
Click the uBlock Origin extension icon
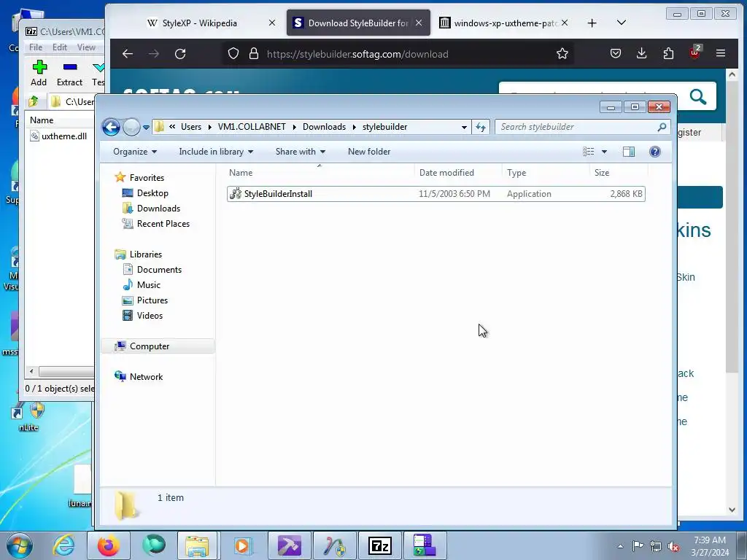coord(695,52)
